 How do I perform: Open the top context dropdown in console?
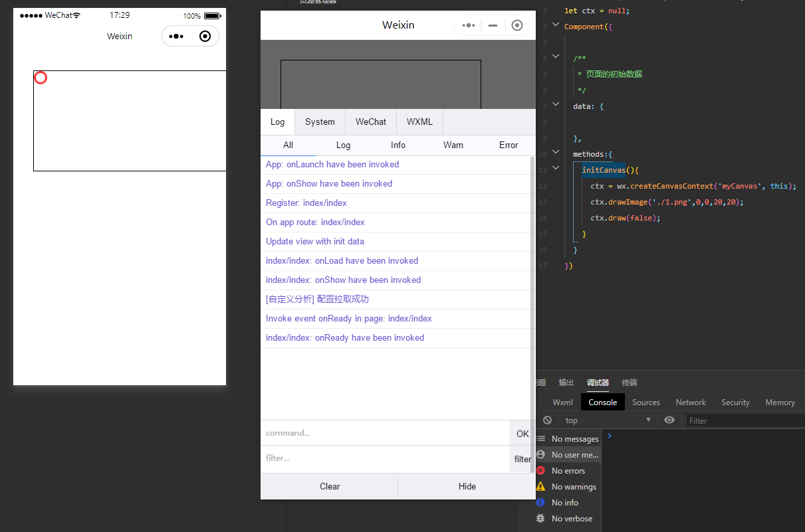(x=608, y=420)
